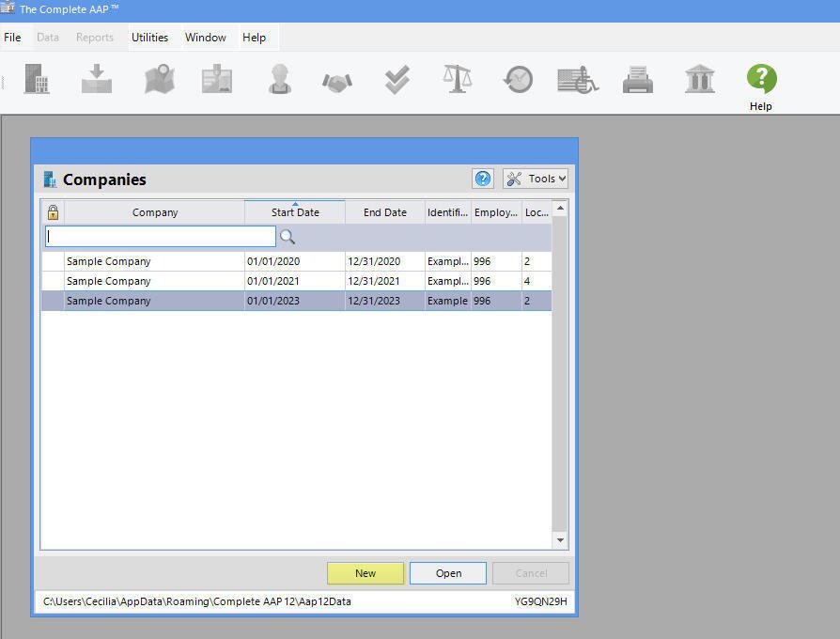Click the ID badge job groups icon

(x=217, y=79)
